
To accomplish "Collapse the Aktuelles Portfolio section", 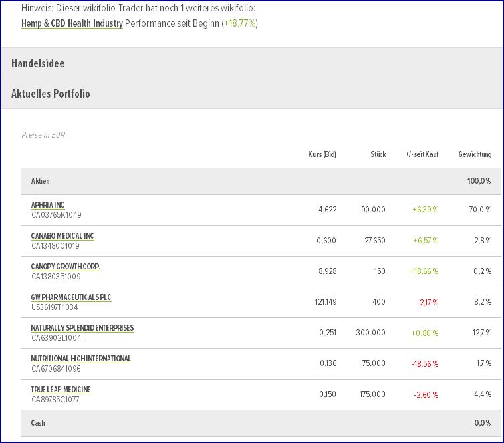I will tap(51, 94).
